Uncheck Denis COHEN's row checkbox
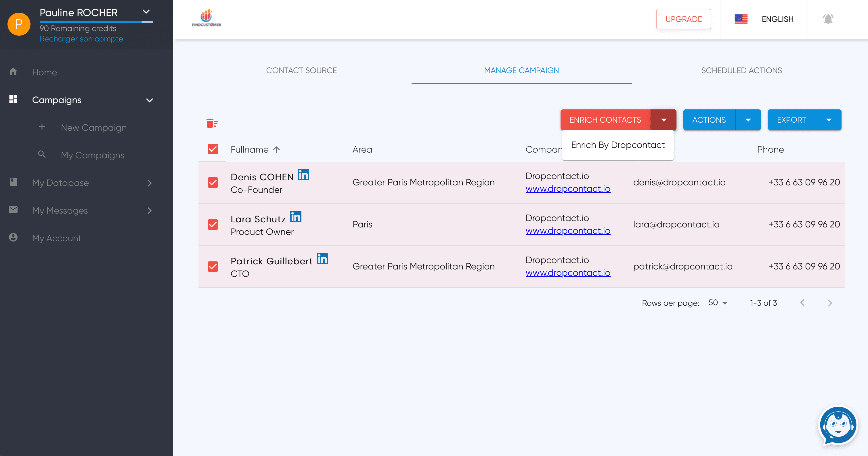Viewport: 868px width, 456px height. point(213,183)
